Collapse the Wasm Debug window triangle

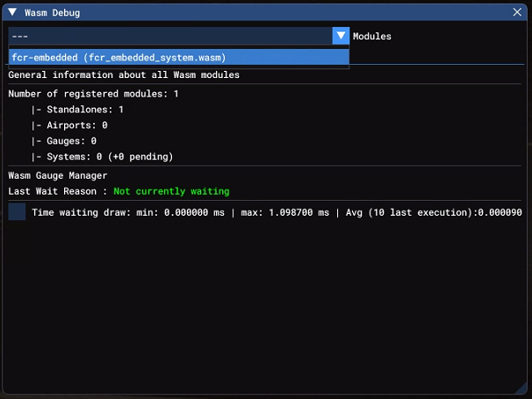tap(12, 12)
